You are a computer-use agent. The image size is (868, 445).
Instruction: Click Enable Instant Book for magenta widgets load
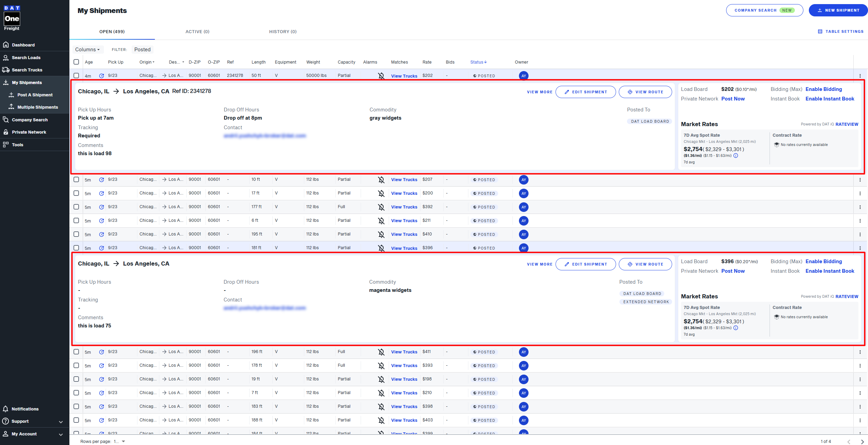tap(829, 271)
